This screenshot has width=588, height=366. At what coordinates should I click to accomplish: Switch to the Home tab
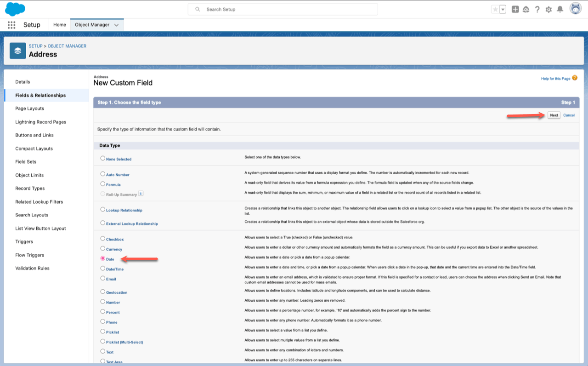(60, 25)
